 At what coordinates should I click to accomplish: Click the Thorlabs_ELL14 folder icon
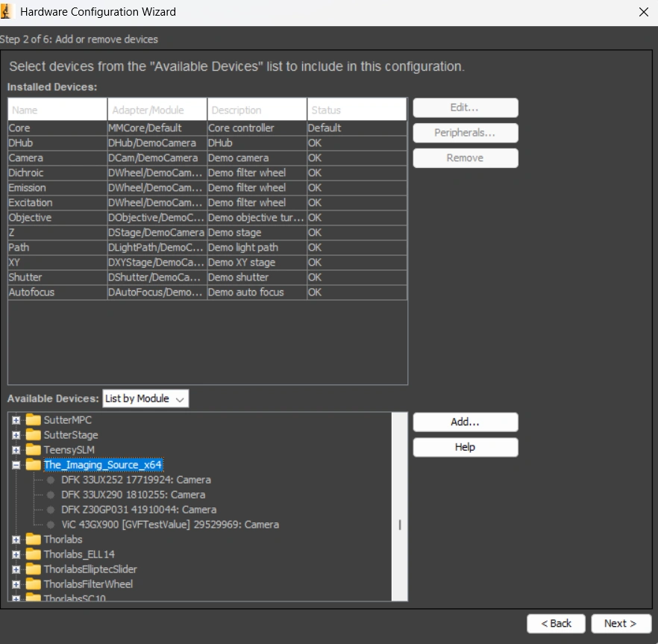(x=34, y=554)
